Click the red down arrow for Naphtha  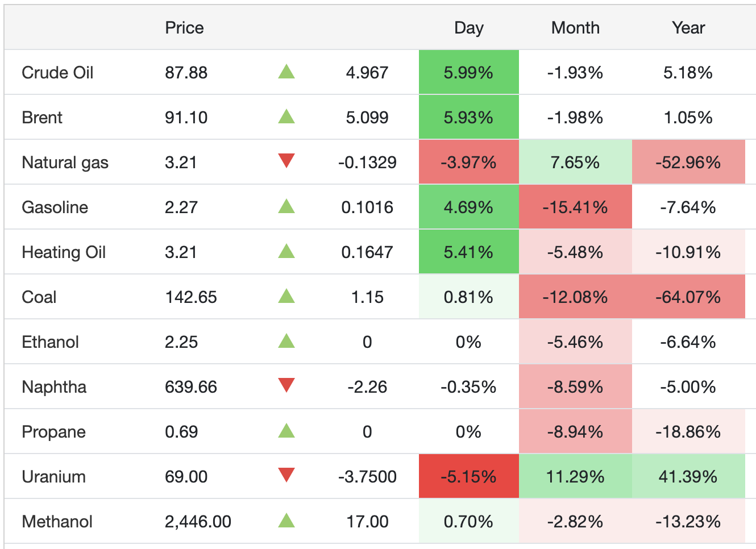point(286,385)
